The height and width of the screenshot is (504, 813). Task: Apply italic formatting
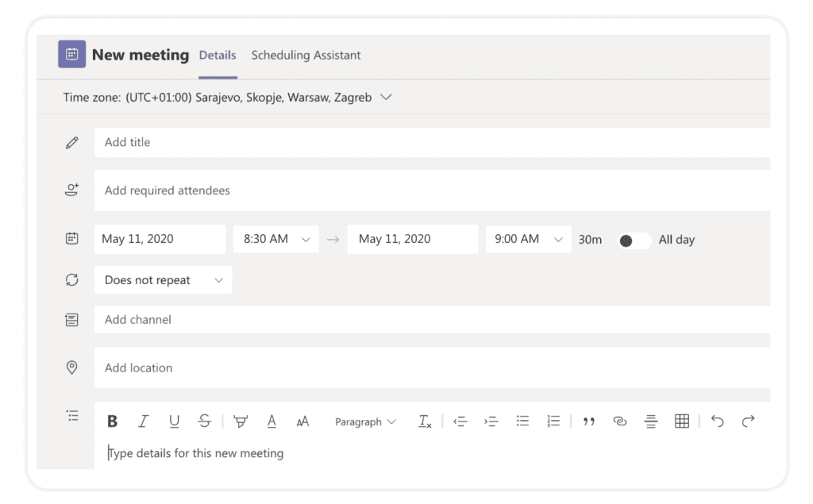coord(143,421)
